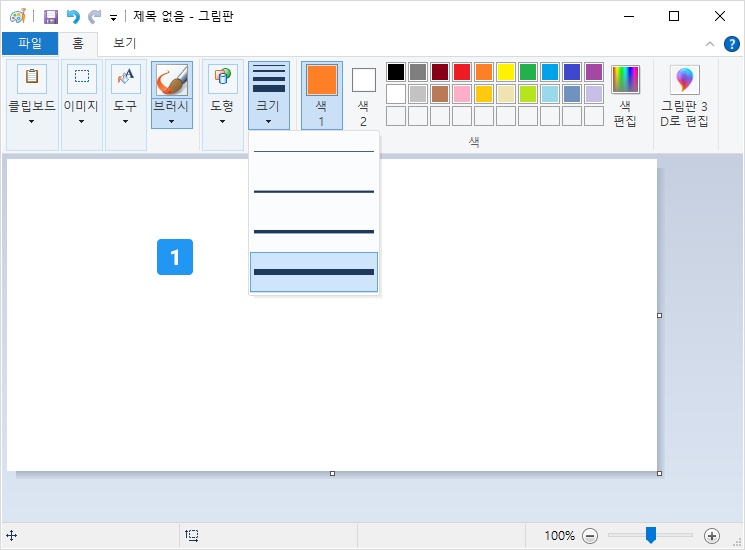Pick the lime green color swatch
The height and width of the screenshot is (550, 745).
pyautogui.click(x=528, y=94)
